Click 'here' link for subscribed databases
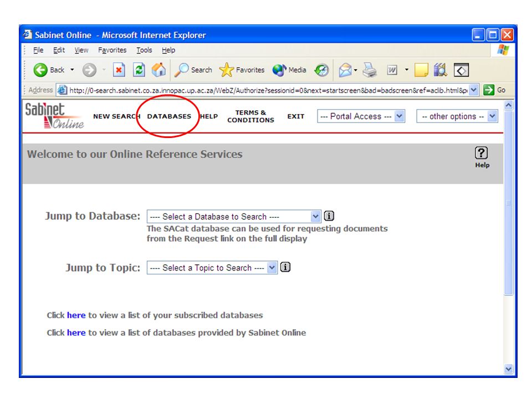Image resolution: width=532 pixels, height=399 pixels. point(76,315)
